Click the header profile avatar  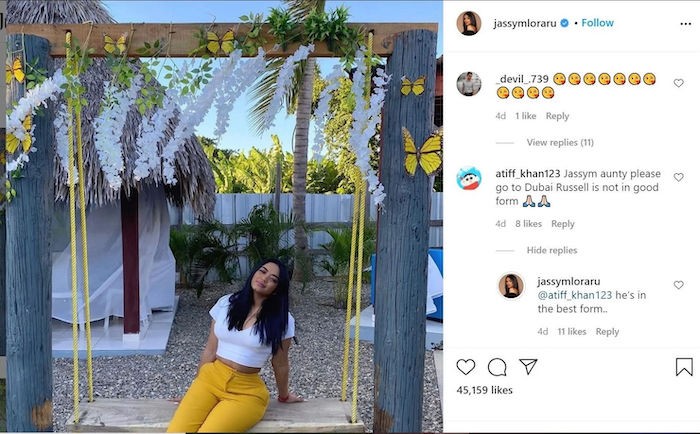pos(469,23)
